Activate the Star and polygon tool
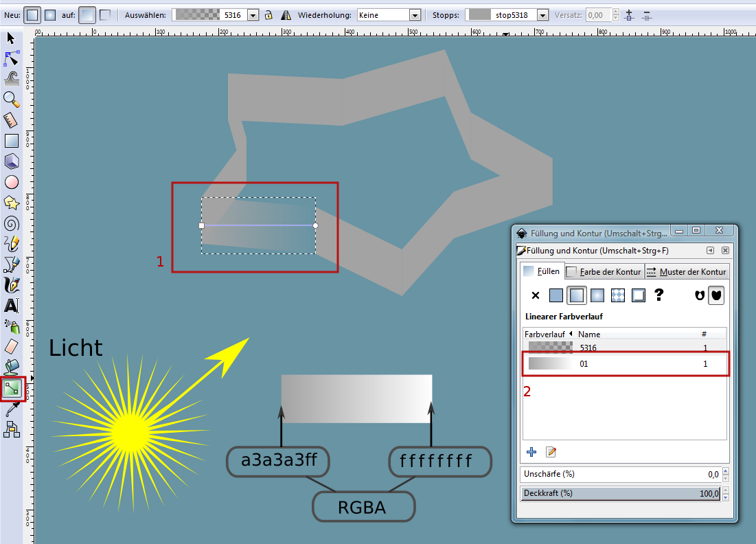Viewport: 756px width, 544px height. click(x=12, y=203)
